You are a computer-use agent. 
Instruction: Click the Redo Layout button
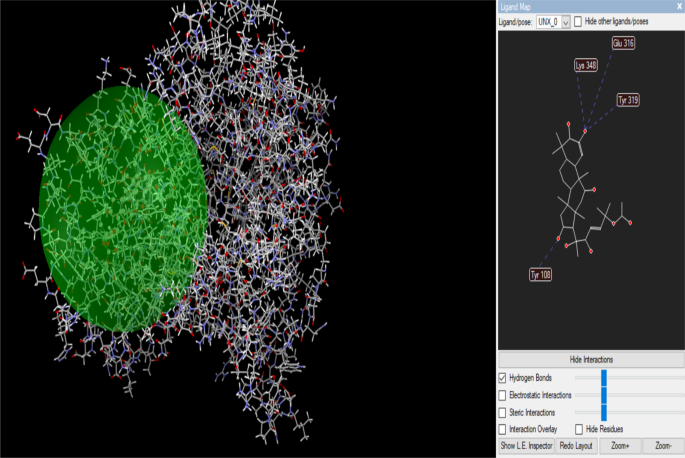(x=577, y=446)
